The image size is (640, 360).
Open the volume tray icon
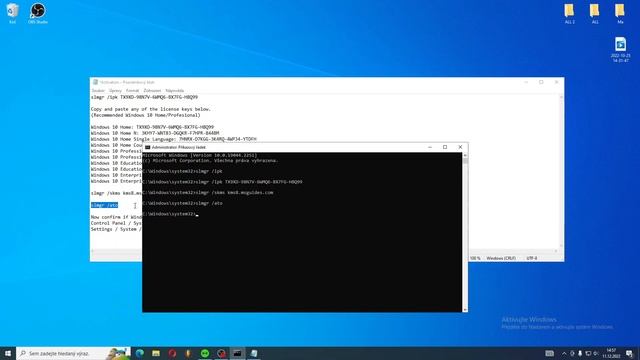click(x=596, y=353)
